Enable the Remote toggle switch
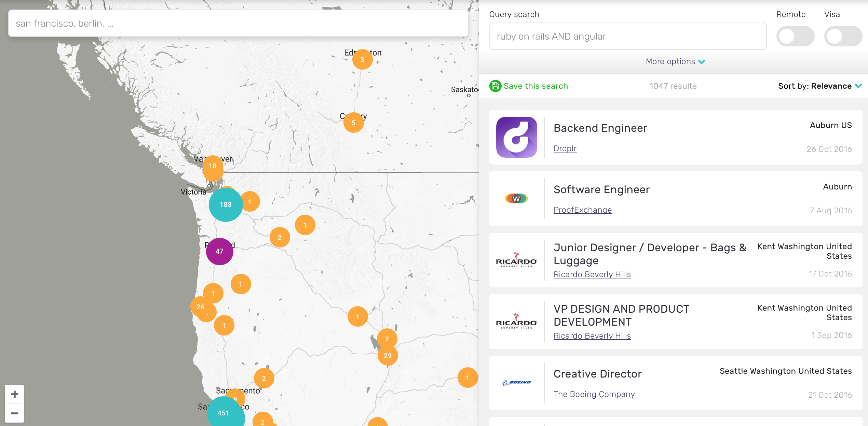Screen dimensions: 868x426 point(795,36)
